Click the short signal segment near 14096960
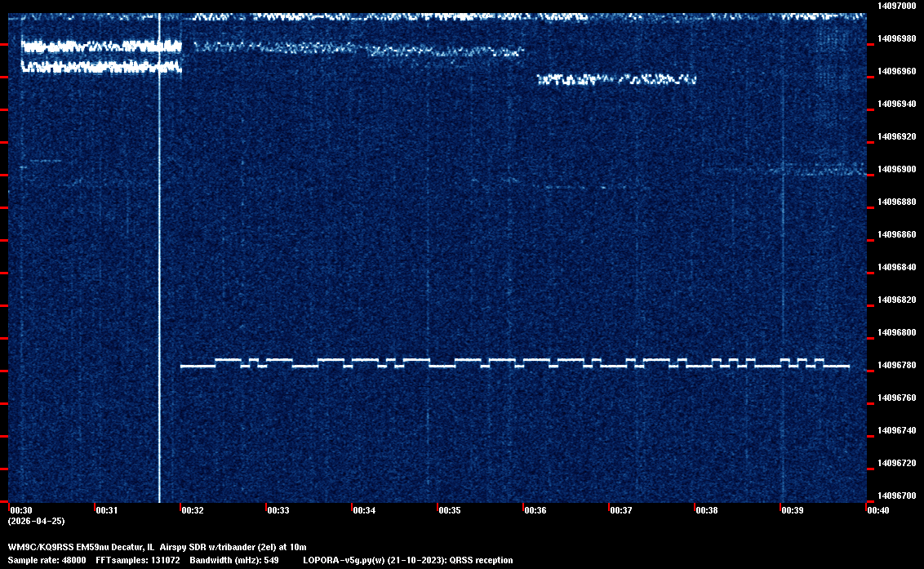Screen dimensions: 924x569 click(616, 79)
